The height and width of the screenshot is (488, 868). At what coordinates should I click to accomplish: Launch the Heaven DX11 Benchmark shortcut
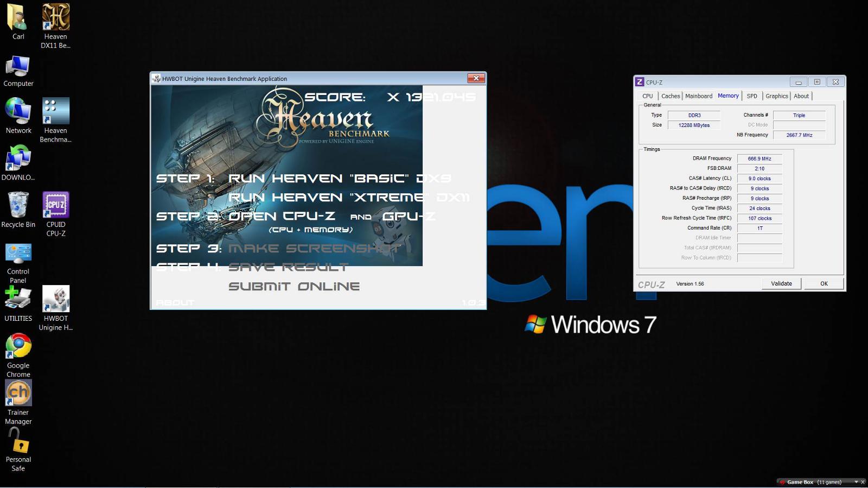(x=56, y=26)
